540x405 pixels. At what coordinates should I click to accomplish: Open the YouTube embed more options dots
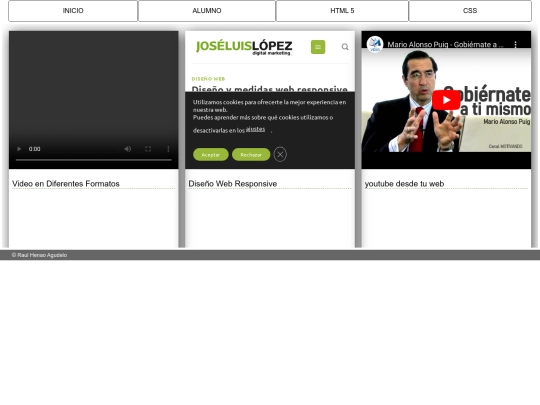tap(515, 44)
